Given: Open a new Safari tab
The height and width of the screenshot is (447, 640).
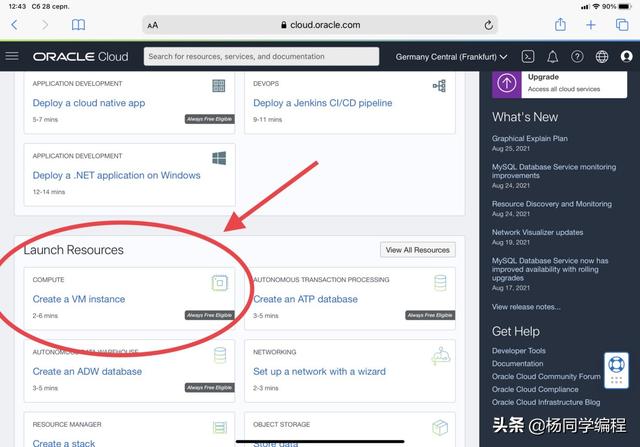Looking at the screenshot, I should click(x=591, y=24).
